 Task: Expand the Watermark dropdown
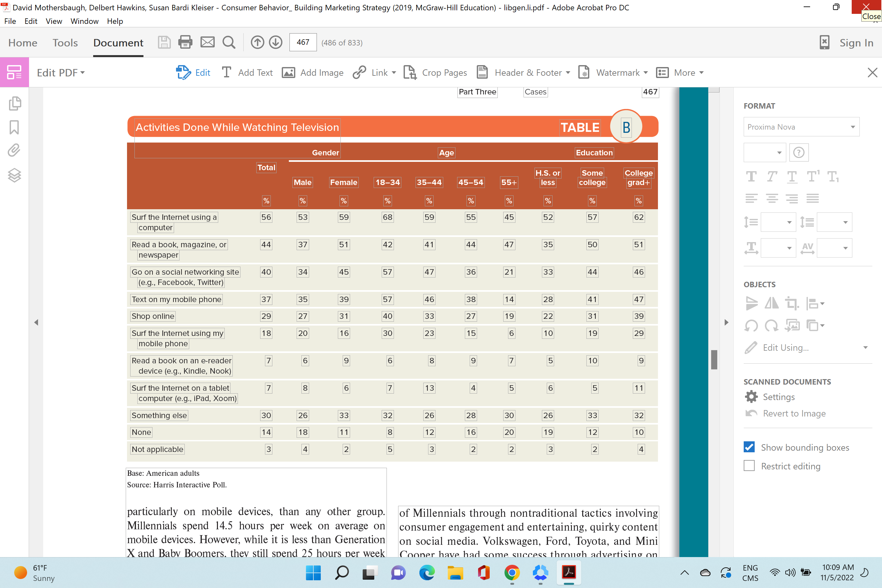click(x=646, y=73)
